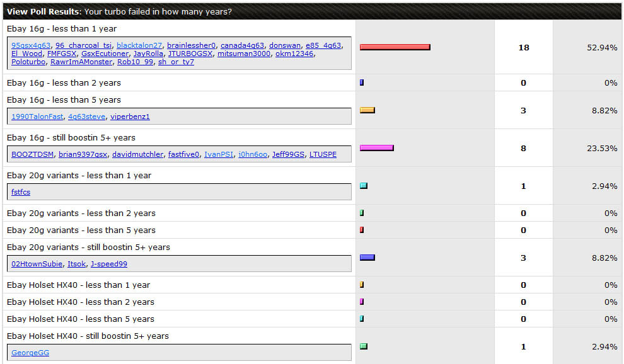Image resolution: width=624 pixels, height=364 pixels.
Task: Click the vote count 18
Action: 524,48
